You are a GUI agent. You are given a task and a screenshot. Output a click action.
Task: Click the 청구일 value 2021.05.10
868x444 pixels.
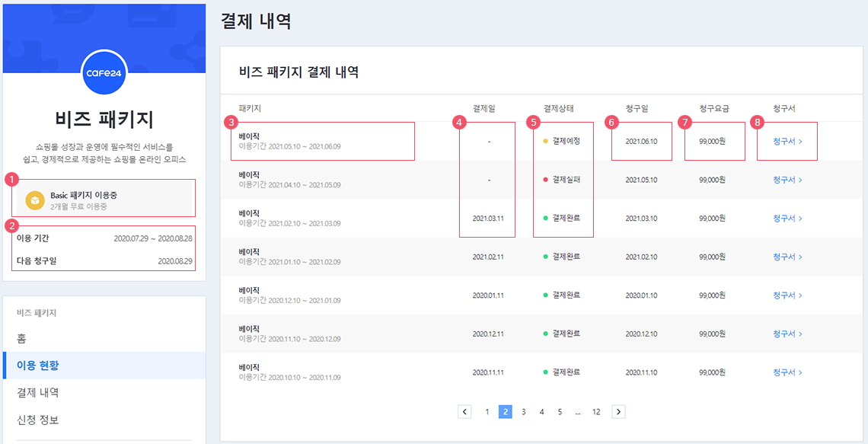click(x=641, y=180)
